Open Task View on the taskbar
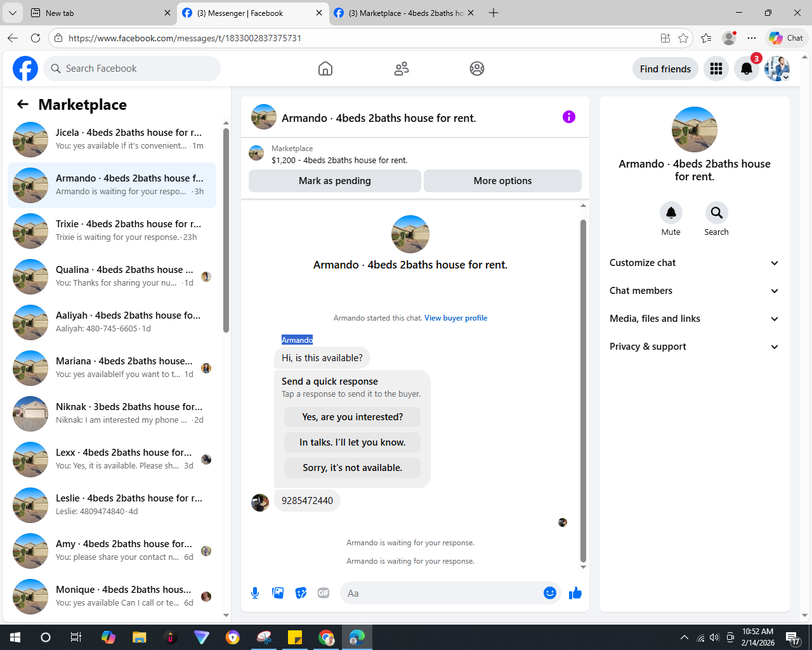Image resolution: width=812 pixels, height=650 pixels. pos(75,637)
